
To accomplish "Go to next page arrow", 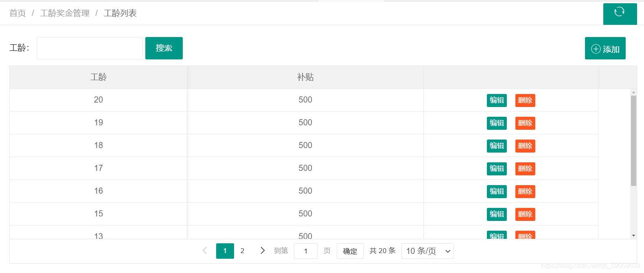I will 263,251.
